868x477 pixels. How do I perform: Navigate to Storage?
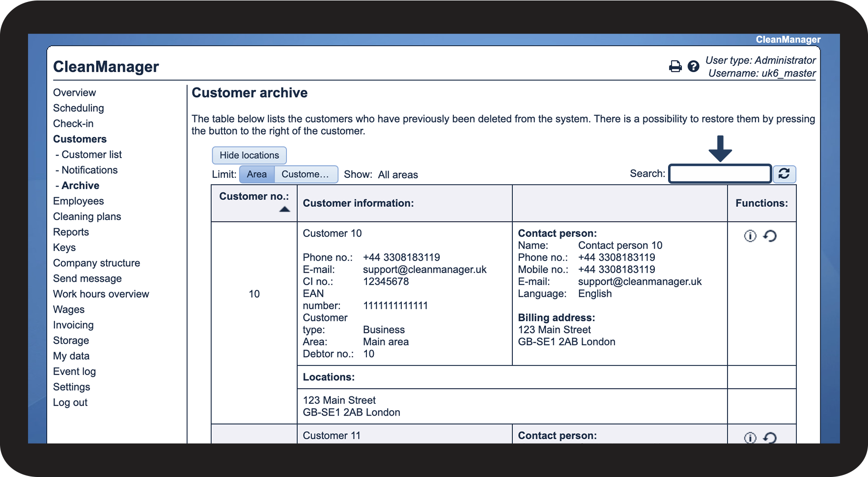click(71, 340)
